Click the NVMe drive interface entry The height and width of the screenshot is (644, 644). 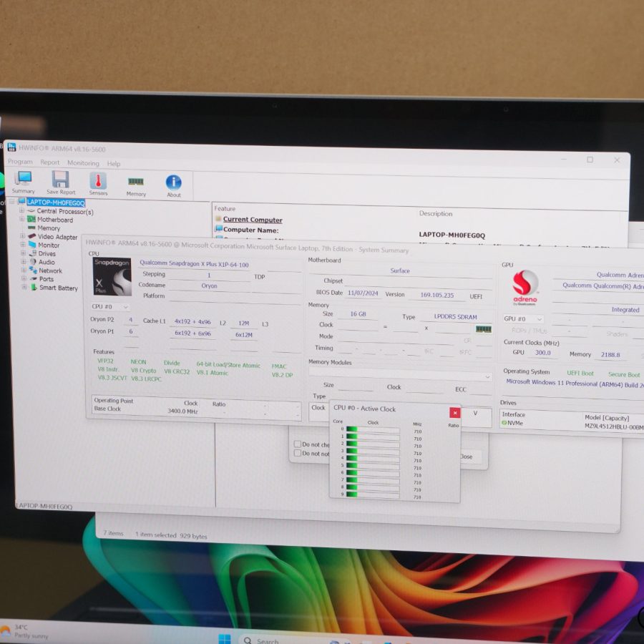(512, 423)
